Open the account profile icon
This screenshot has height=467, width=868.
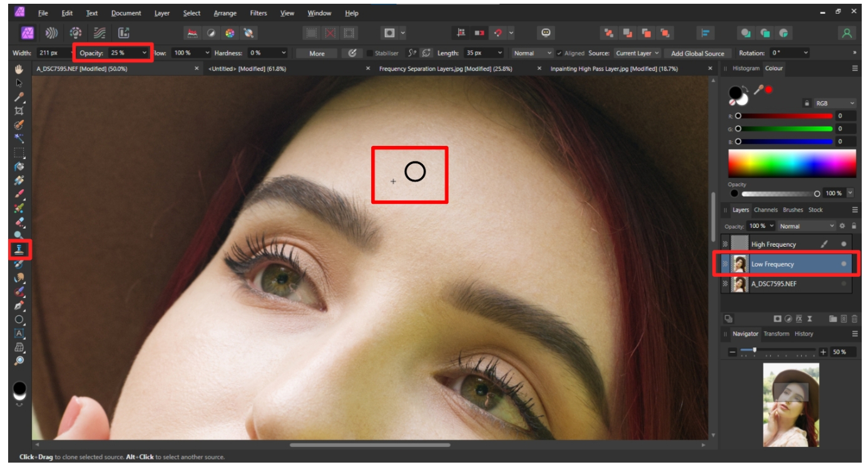(847, 33)
